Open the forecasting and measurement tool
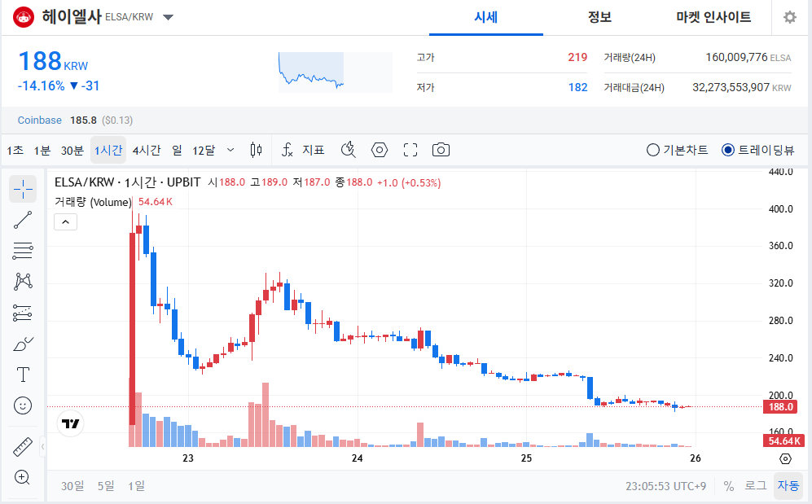This screenshot has width=812, height=504. (x=23, y=313)
